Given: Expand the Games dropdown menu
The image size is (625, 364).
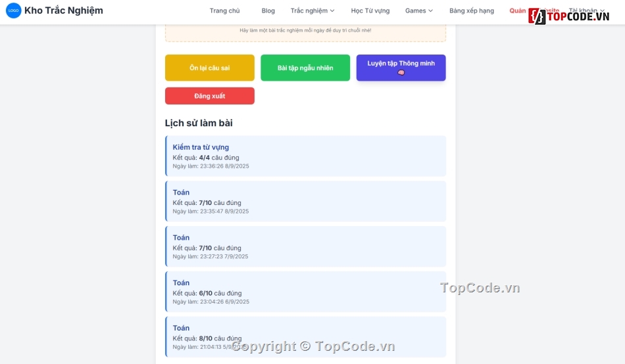Looking at the screenshot, I should [418, 11].
